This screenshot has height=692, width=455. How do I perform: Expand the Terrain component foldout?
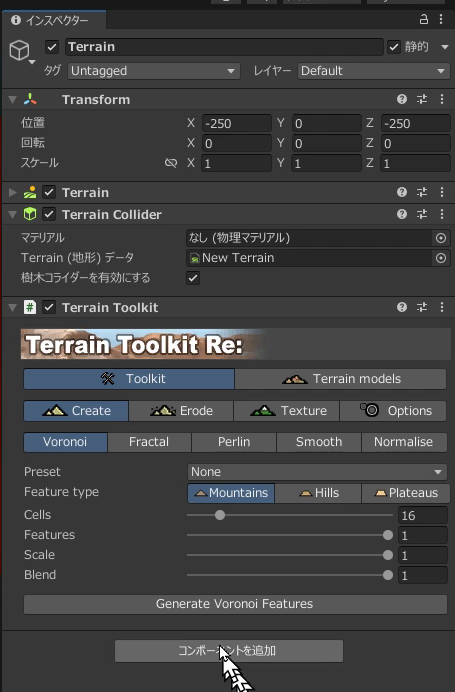pos(13,192)
